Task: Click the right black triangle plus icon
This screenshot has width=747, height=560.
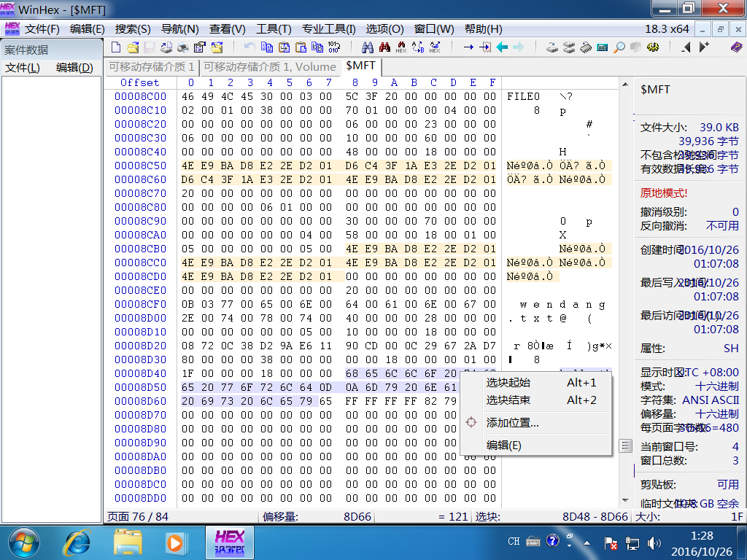Action: pyautogui.click(x=704, y=47)
